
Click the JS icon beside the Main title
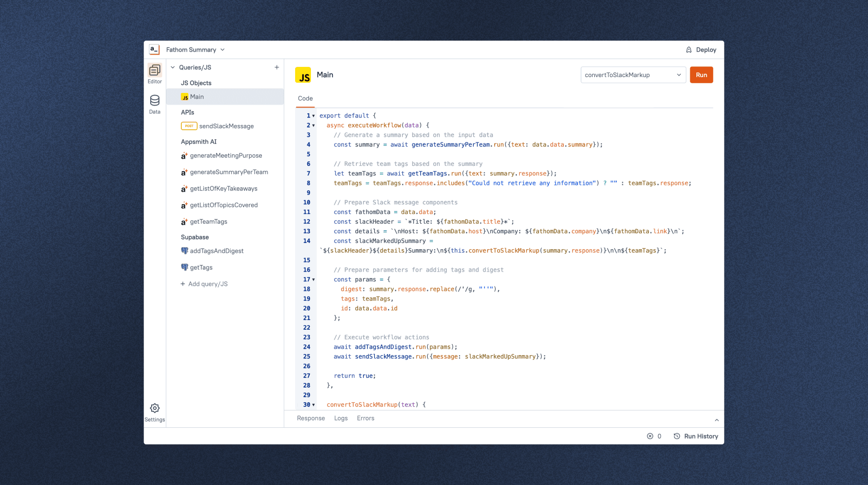(304, 75)
